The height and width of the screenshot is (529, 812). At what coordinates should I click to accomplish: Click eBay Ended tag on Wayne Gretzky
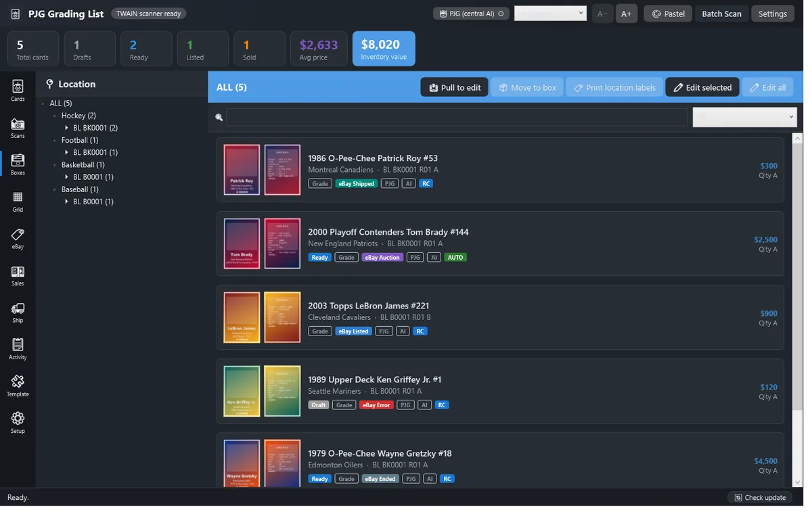tap(380, 478)
